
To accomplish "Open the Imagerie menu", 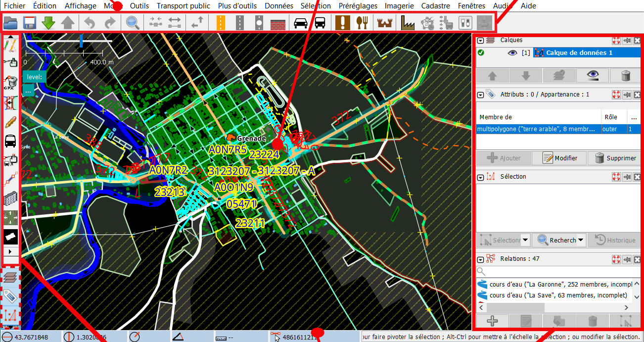I will (x=400, y=6).
